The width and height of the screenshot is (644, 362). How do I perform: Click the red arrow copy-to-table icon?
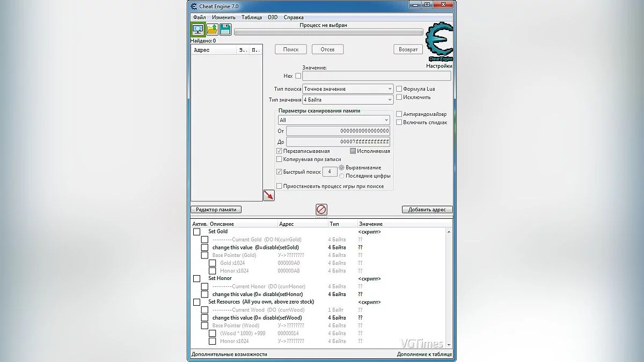click(x=269, y=195)
